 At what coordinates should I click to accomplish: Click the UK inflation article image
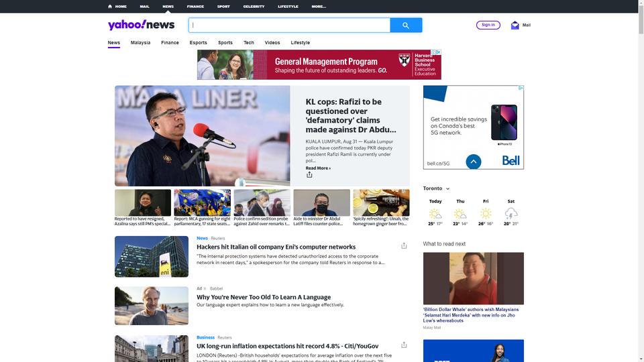coord(152,349)
